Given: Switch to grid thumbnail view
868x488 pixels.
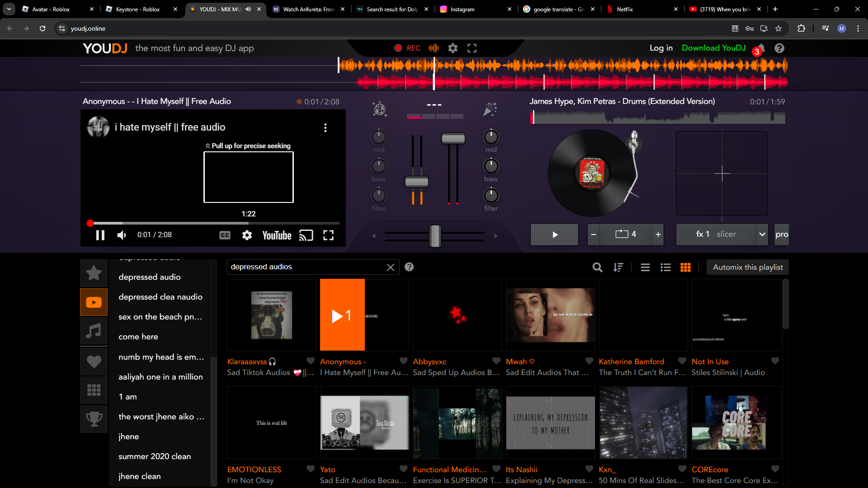Looking at the screenshot, I should (685, 267).
